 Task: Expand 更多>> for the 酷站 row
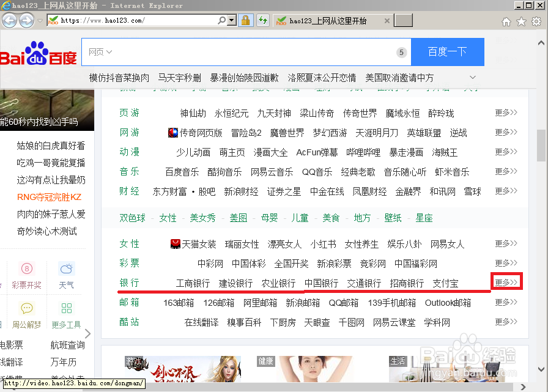506,322
